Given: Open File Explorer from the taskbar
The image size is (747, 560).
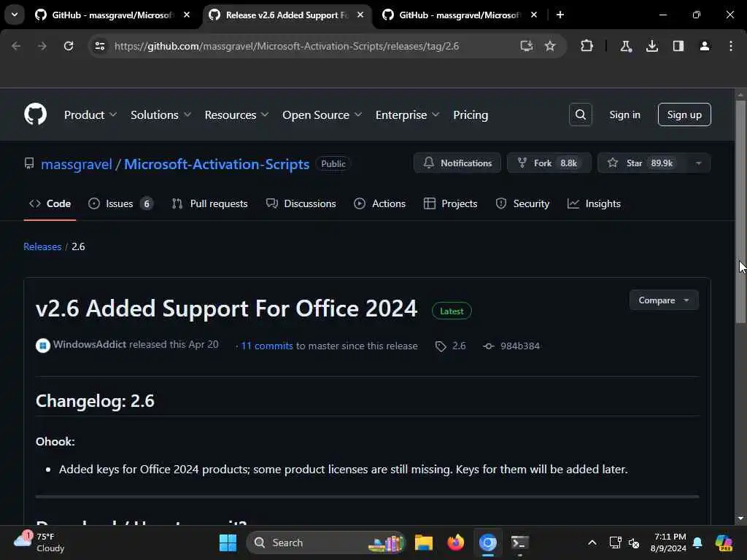Looking at the screenshot, I should [x=423, y=542].
